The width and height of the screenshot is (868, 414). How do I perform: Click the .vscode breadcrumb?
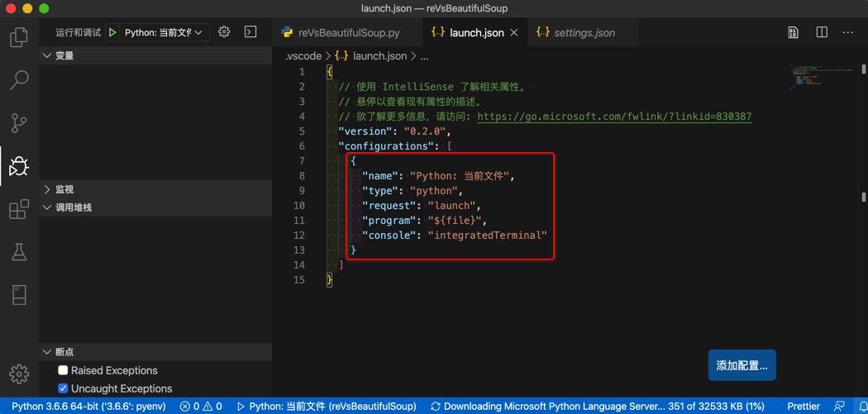(x=304, y=56)
